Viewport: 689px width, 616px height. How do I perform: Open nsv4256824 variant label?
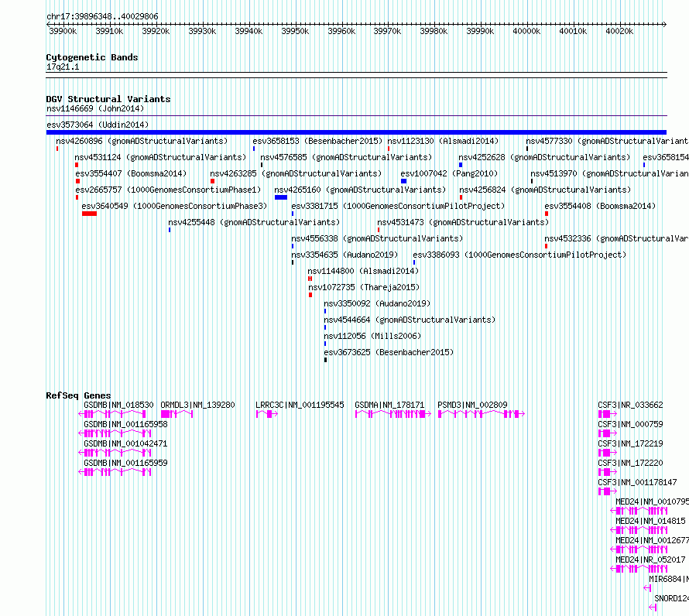tap(545, 190)
